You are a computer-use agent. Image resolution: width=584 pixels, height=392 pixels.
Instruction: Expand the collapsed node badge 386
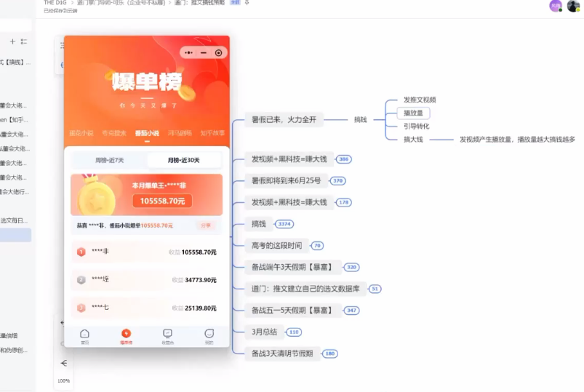[x=344, y=159]
